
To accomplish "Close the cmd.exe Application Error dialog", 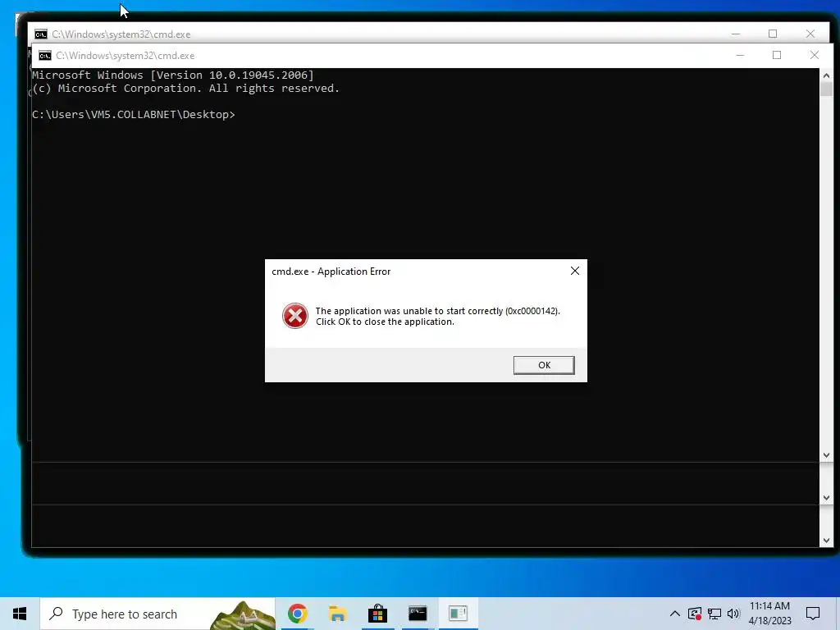I will point(575,271).
